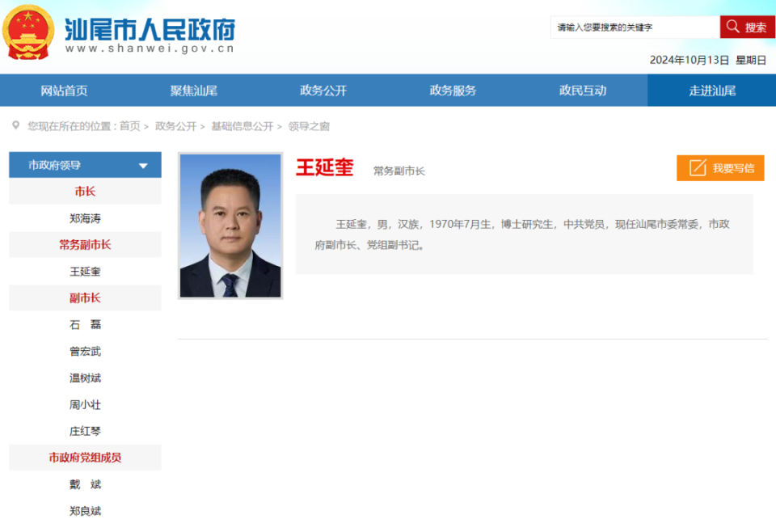View 王延奎's official photo
776x532 pixels.
230,225
